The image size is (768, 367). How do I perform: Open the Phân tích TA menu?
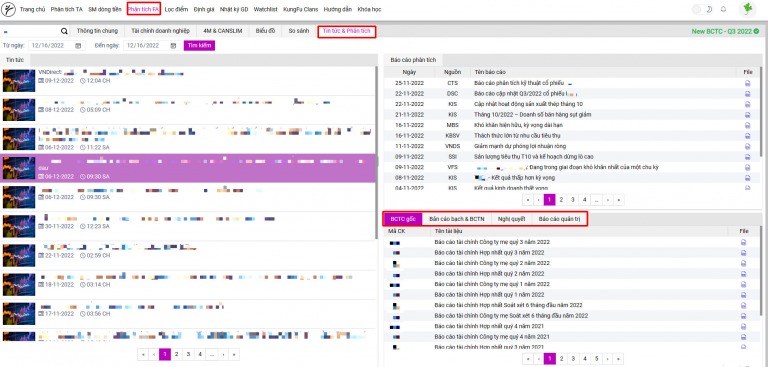click(67, 9)
